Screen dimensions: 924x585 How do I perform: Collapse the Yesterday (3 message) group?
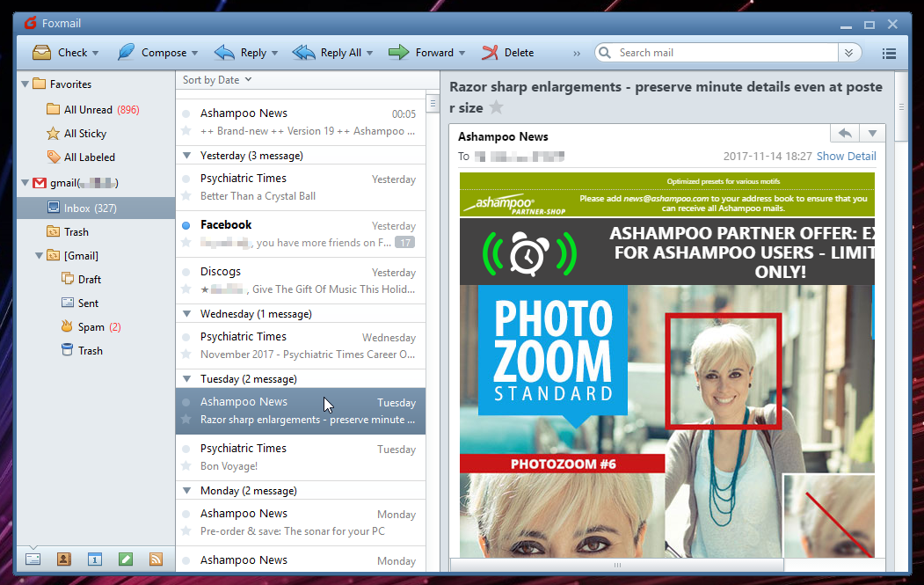[x=186, y=156]
